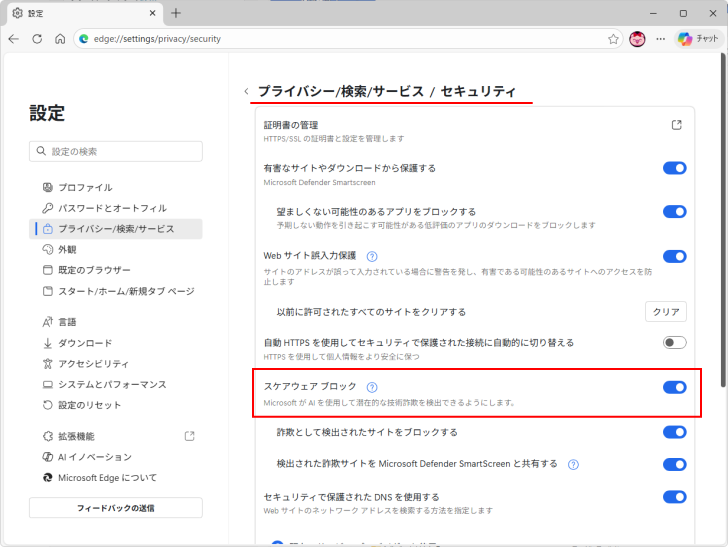The height and width of the screenshot is (547, 728).
Task: Open the profile avatar menu
Action: [637, 39]
